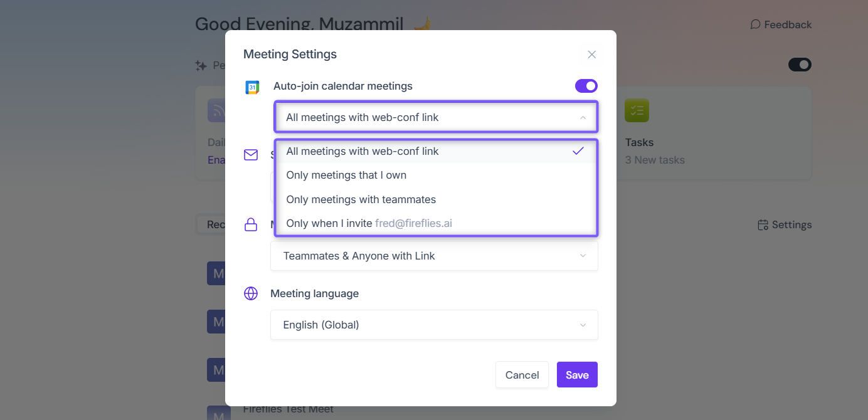
Task: Open the calendar Settings icon link
Action: tap(785, 224)
